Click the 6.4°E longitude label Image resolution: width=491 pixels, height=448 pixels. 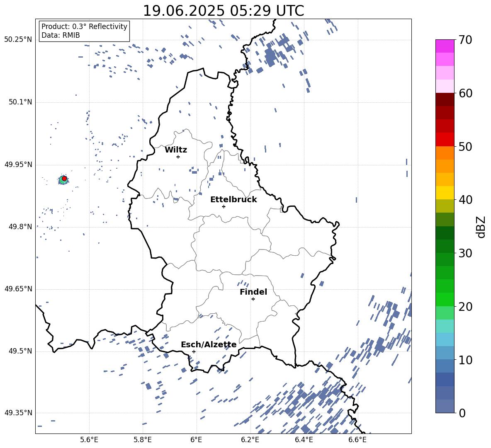coord(304,440)
